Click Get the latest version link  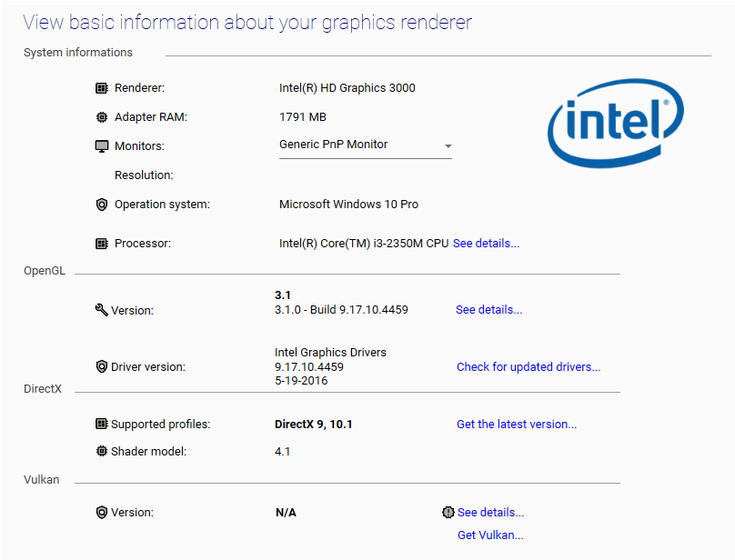(517, 425)
